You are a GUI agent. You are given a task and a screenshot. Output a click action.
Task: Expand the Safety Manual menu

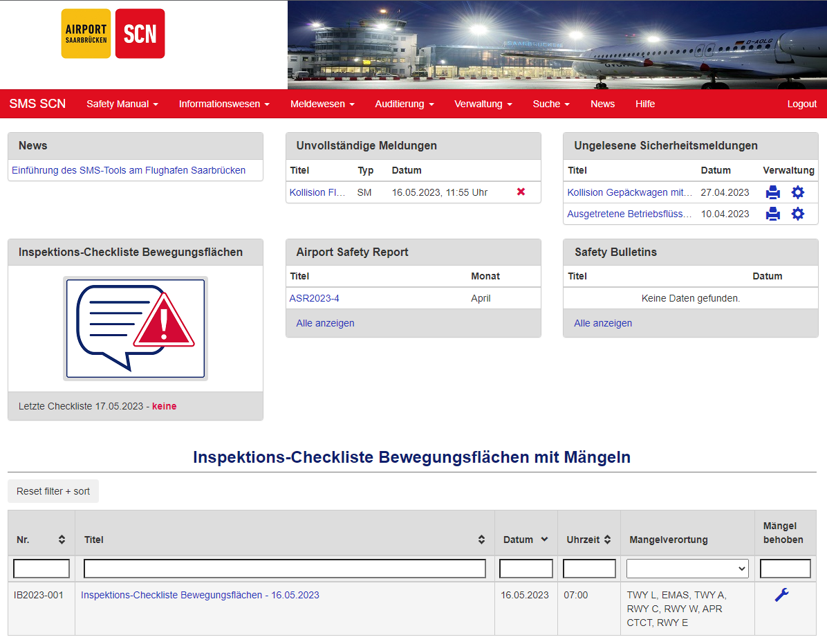click(x=122, y=104)
